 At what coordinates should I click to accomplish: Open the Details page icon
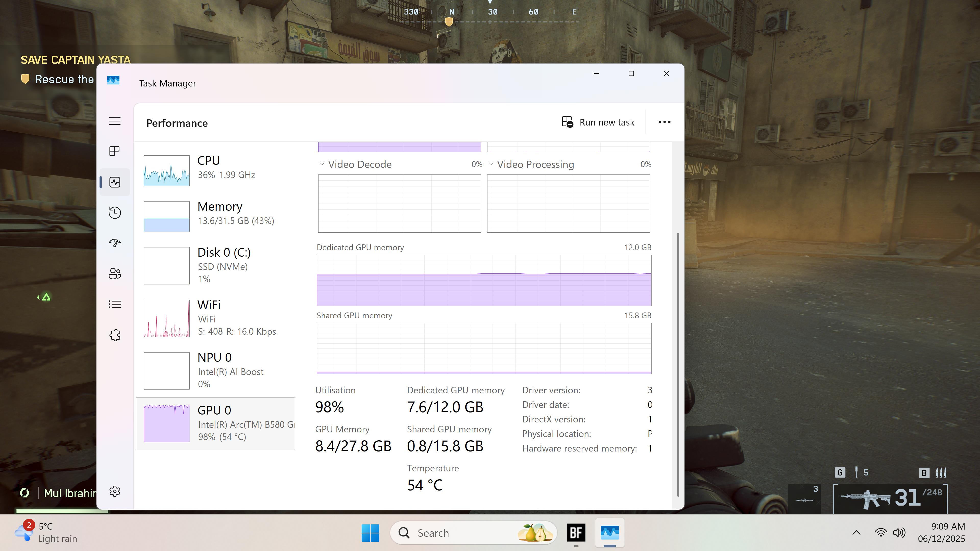click(115, 304)
